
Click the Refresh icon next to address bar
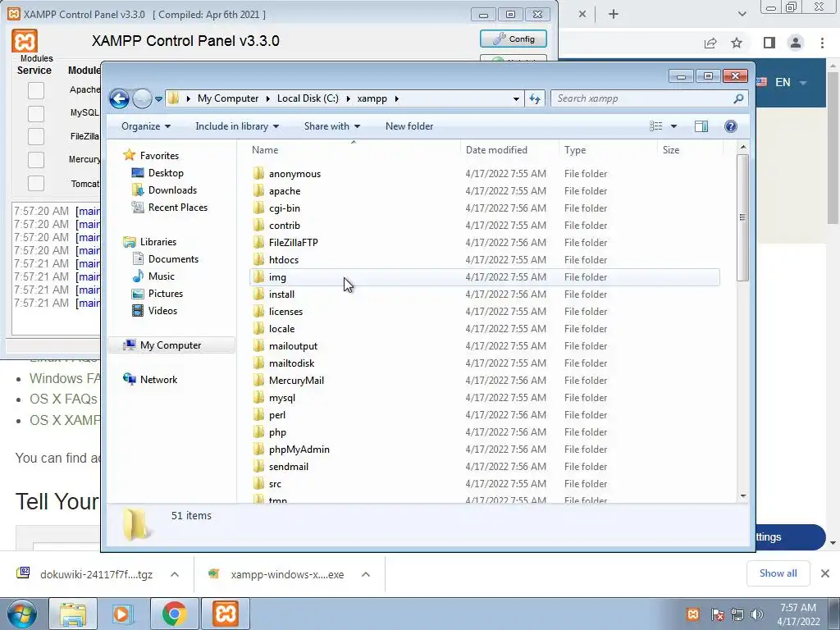[x=535, y=98]
